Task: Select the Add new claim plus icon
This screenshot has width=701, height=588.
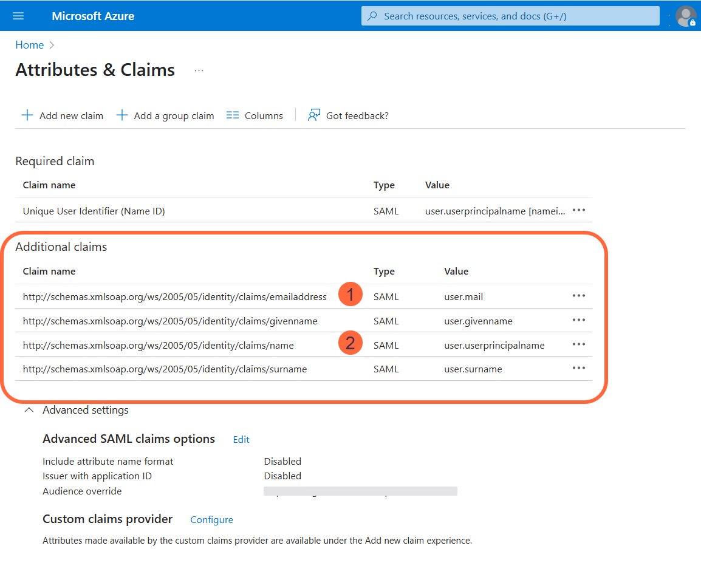Action: point(27,115)
